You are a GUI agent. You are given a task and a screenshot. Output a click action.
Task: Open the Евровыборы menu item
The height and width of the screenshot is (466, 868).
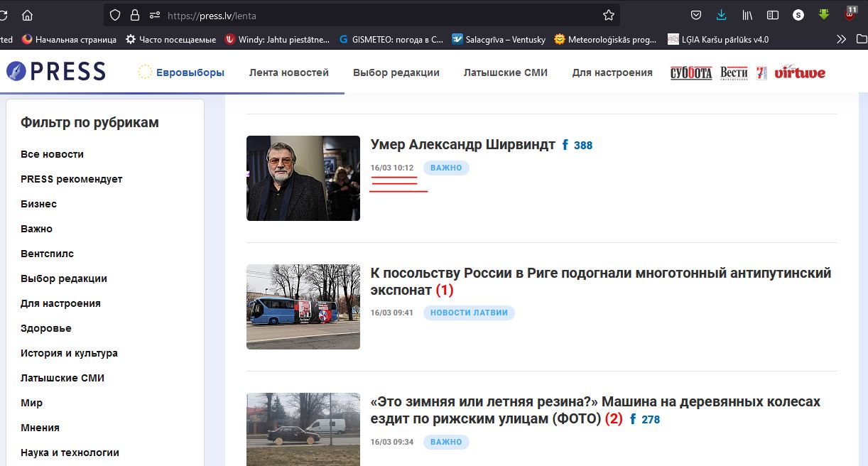point(181,72)
